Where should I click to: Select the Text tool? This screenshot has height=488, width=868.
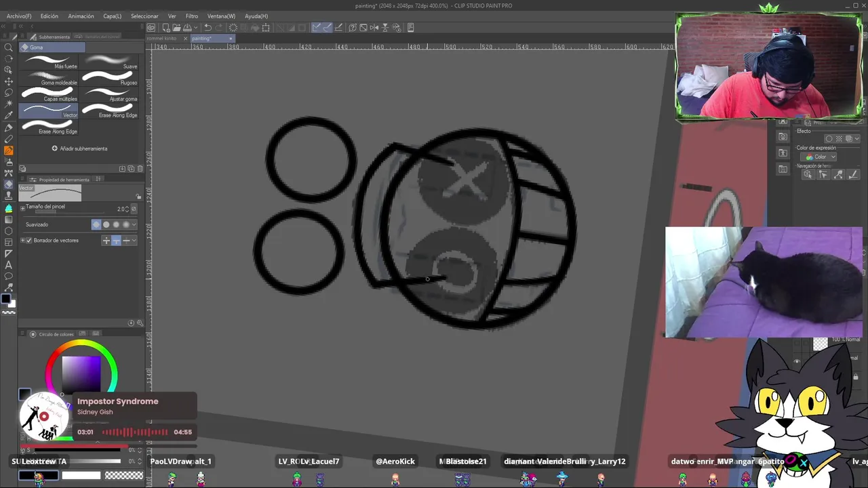(9, 265)
